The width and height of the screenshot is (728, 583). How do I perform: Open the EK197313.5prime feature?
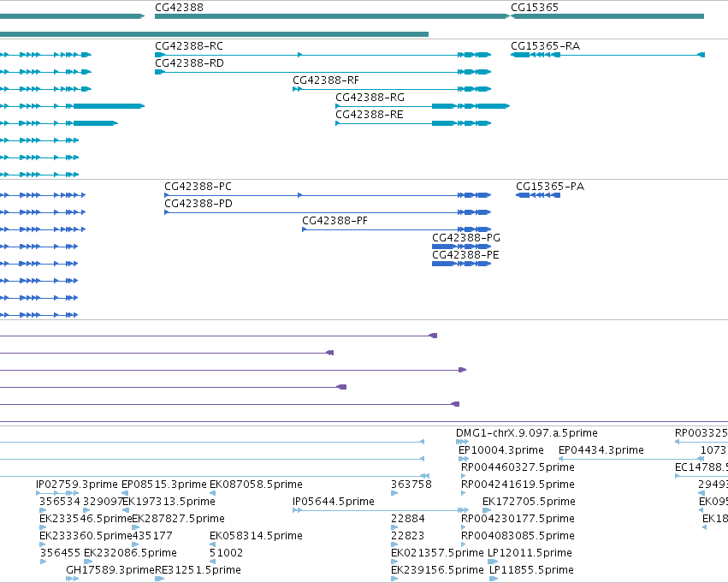click(x=169, y=502)
